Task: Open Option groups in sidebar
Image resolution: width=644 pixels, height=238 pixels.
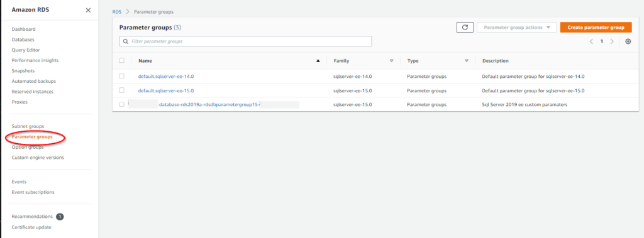Action: coord(28,147)
